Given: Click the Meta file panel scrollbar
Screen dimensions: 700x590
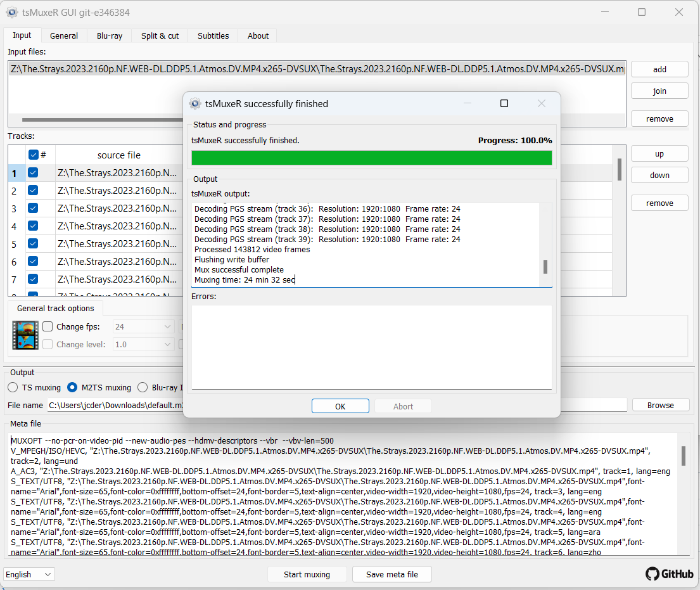Looking at the screenshot, I should [684, 455].
